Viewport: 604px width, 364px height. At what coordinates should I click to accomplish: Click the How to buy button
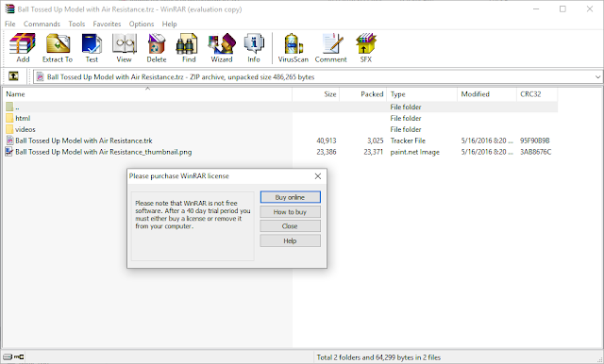pyautogui.click(x=290, y=211)
